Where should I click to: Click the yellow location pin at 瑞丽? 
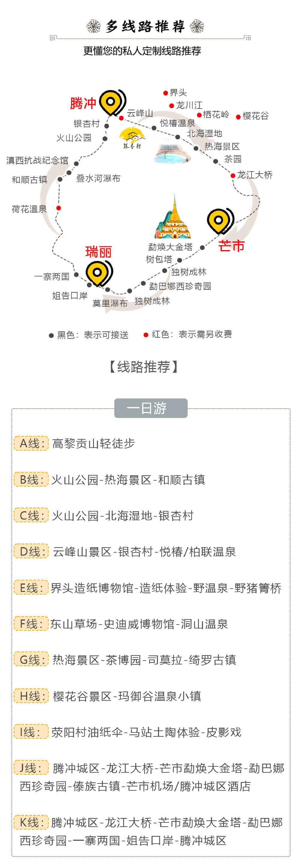[x=99, y=273]
